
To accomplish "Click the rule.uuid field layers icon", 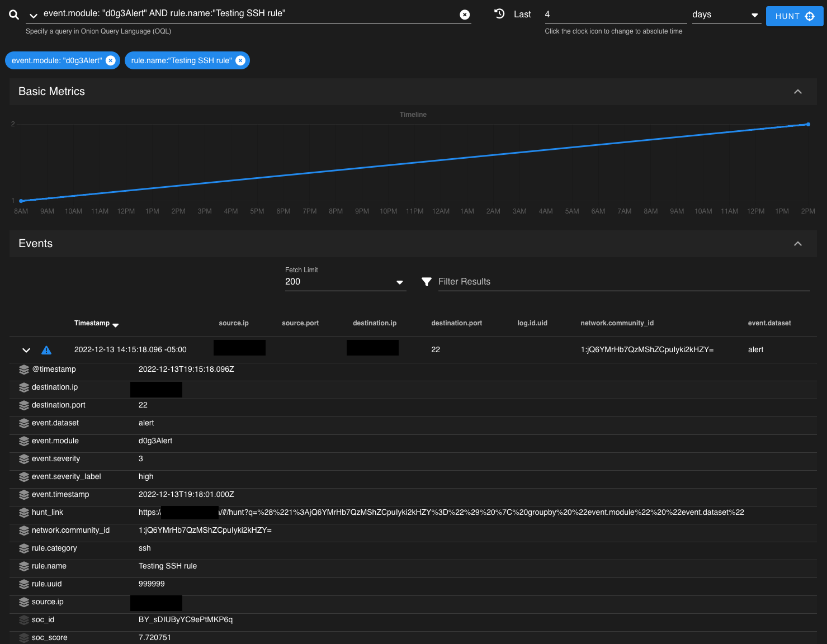I will tap(24, 584).
